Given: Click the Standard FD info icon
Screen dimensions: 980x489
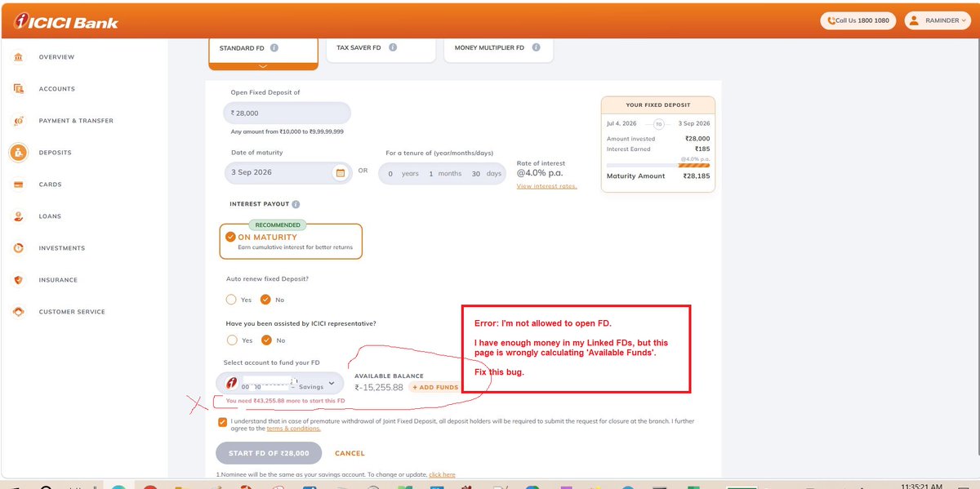Looking at the screenshot, I should (274, 48).
